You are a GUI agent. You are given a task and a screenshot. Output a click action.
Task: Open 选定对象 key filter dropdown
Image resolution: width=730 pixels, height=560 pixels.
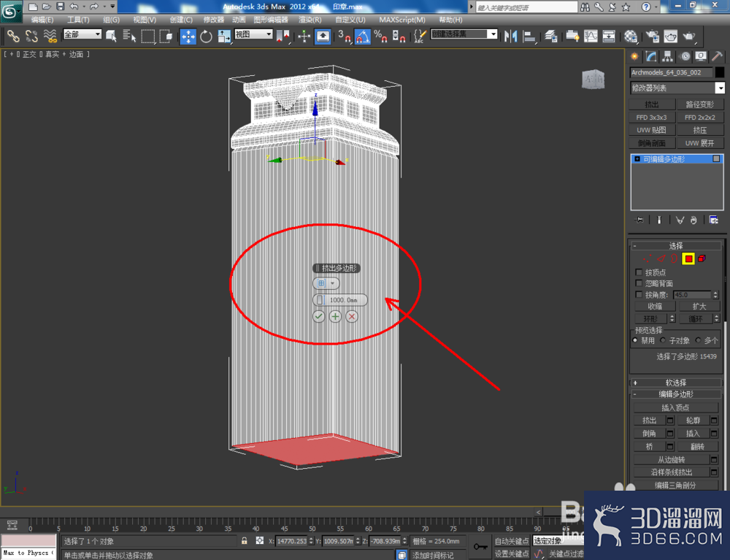coord(558,540)
